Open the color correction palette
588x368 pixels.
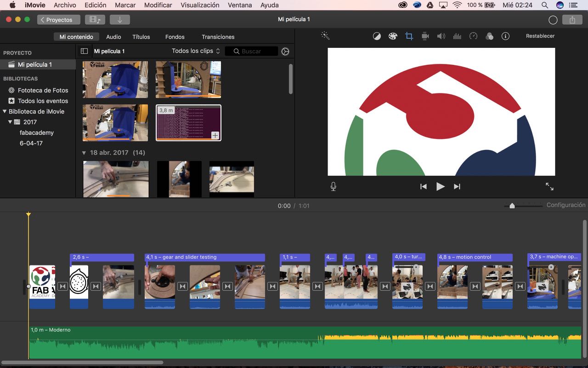click(392, 36)
